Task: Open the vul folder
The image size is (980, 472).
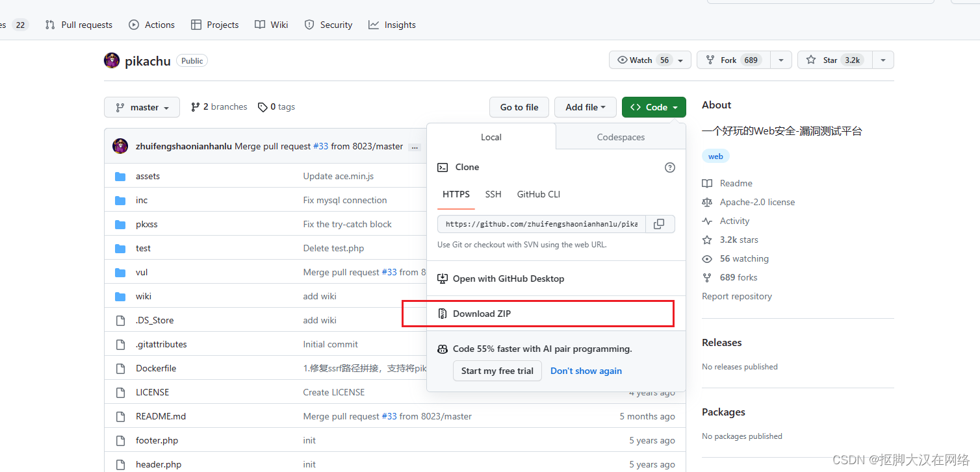Action: (x=142, y=272)
